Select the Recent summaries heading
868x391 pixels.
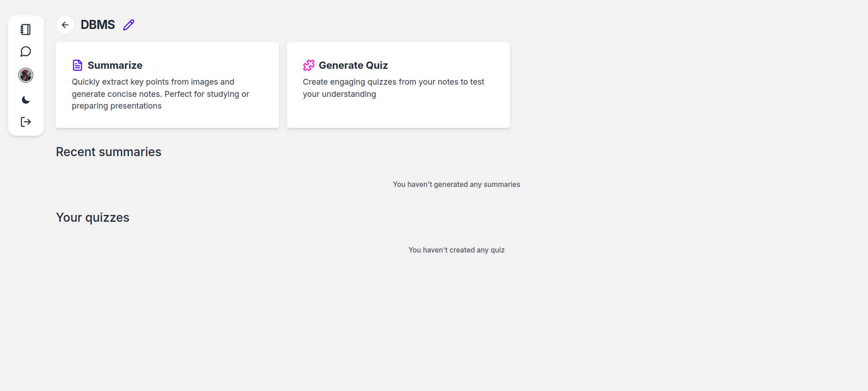point(108,152)
